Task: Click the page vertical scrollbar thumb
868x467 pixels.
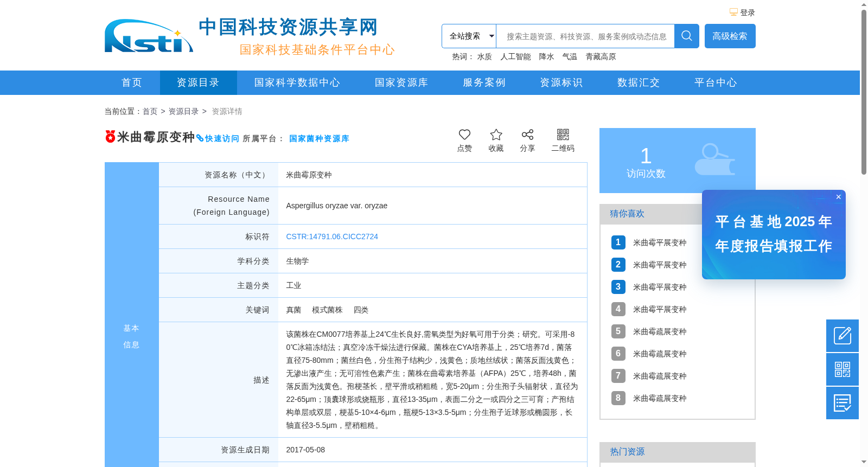Action: [x=864, y=92]
